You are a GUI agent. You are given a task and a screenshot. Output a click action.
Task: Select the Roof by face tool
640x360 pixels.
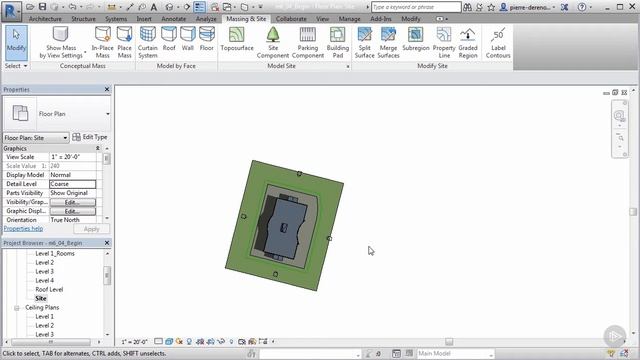169,39
